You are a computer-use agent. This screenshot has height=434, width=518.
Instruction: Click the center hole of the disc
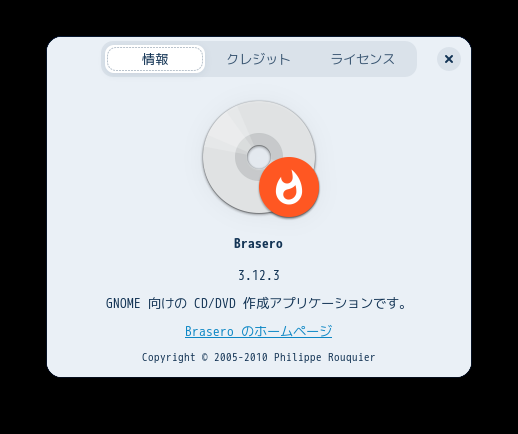[x=259, y=157]
